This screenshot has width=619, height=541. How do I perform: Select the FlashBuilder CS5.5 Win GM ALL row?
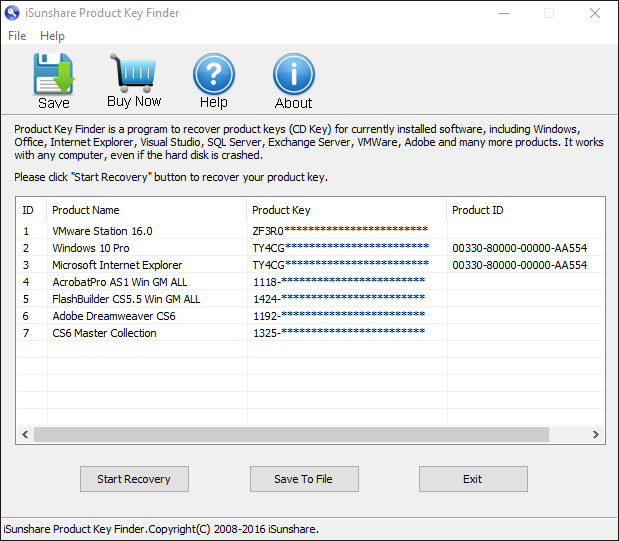tap(311, 299)
